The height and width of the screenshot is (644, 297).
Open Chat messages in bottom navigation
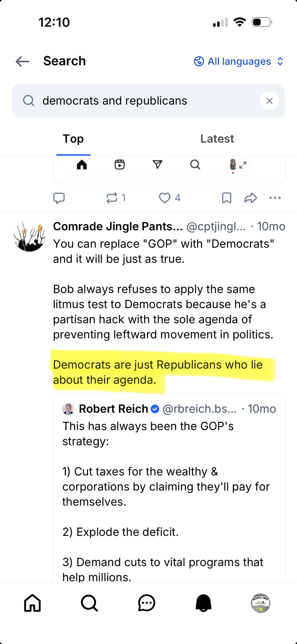[147, 603]
